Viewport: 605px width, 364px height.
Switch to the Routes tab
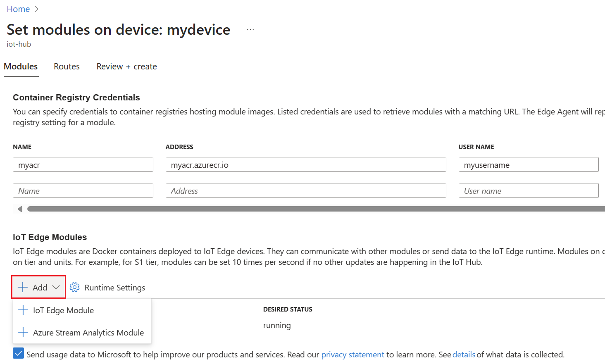[x=67, y=66]
